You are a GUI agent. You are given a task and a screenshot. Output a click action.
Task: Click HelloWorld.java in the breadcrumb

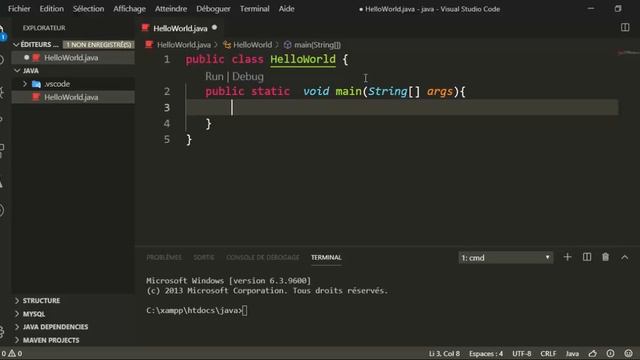[x=184, y=45]
